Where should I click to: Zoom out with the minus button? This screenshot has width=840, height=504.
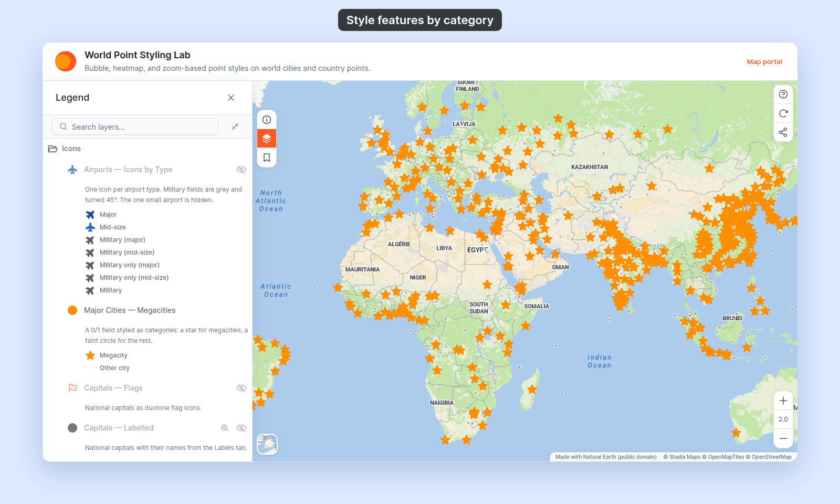pos(783,438)
